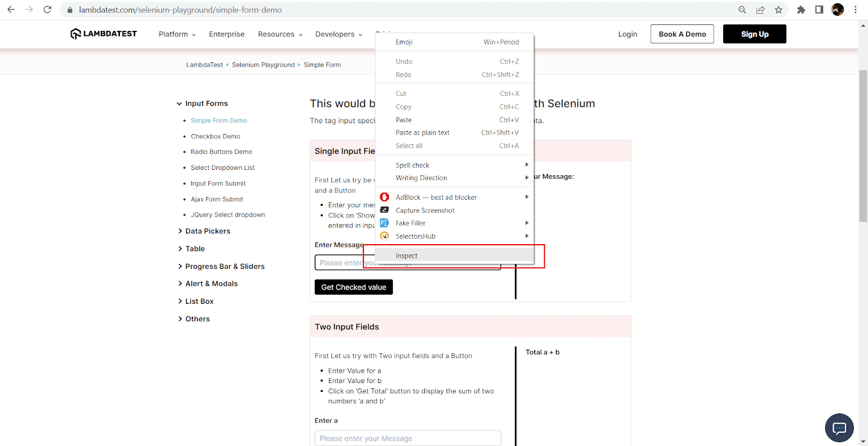The image size is (868, 446).
Task: Open Chrome three-dot menu
Action: [x=856, y=10]
